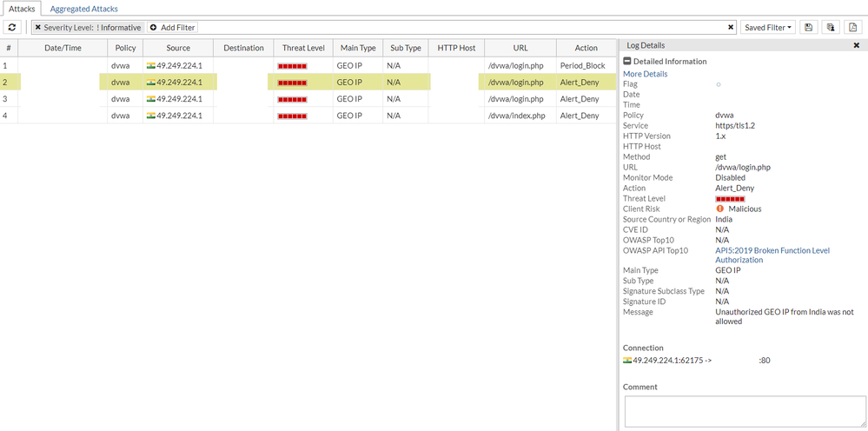Screen dimensions: 868x431
Task: Click the threat level bar in row 1
Action: 292,66
